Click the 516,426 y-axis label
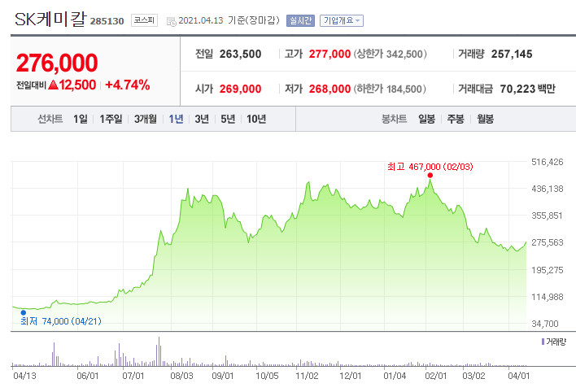 pos(547,162)
